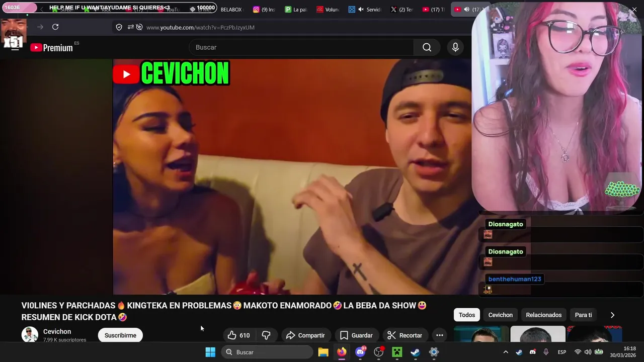Click the Recortar clip button

405,335
